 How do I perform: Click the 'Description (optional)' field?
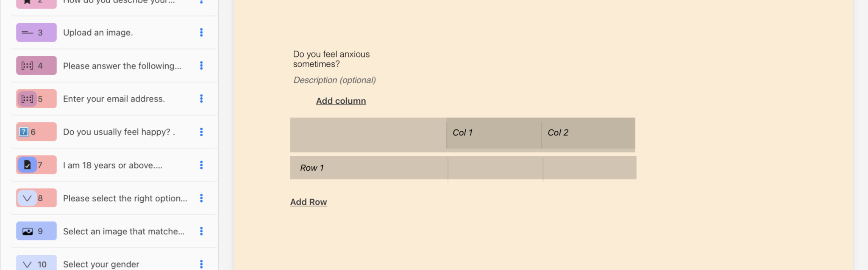coord(335,80)
